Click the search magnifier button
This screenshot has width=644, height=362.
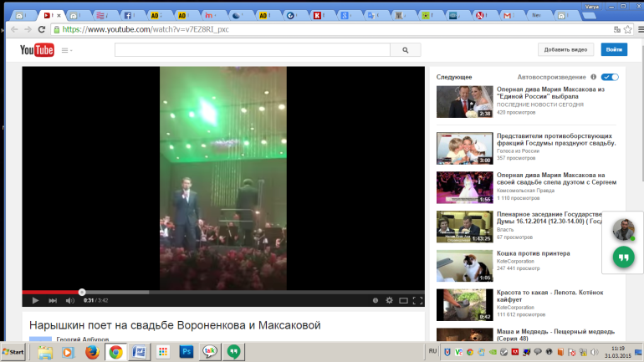[406, 50]
